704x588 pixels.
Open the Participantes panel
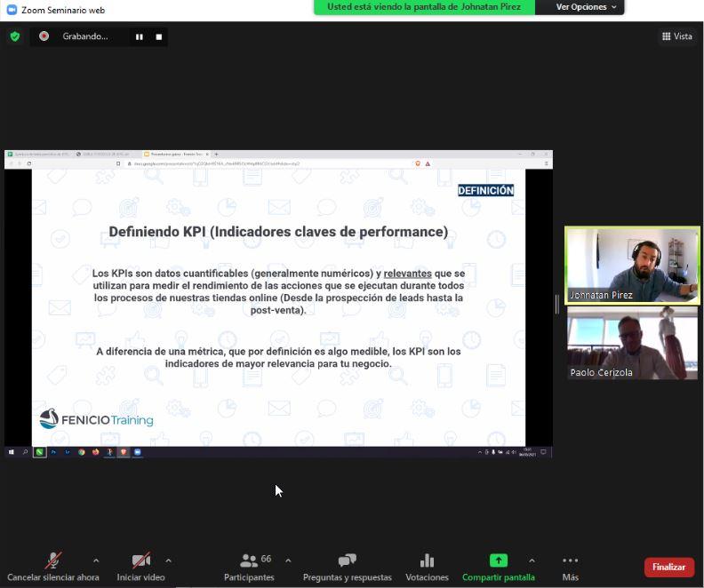[x=249, y=560]
